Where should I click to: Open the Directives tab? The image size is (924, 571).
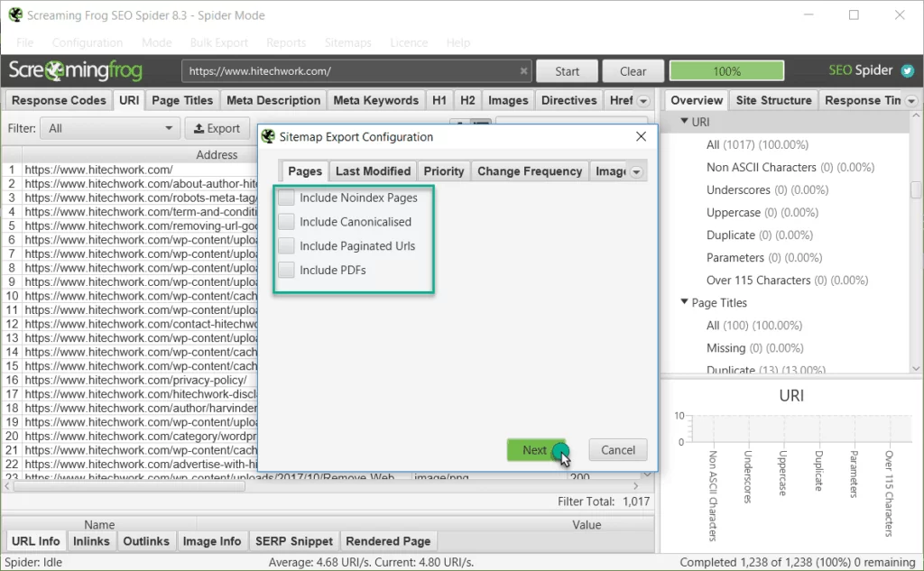(x=569, y=100)
